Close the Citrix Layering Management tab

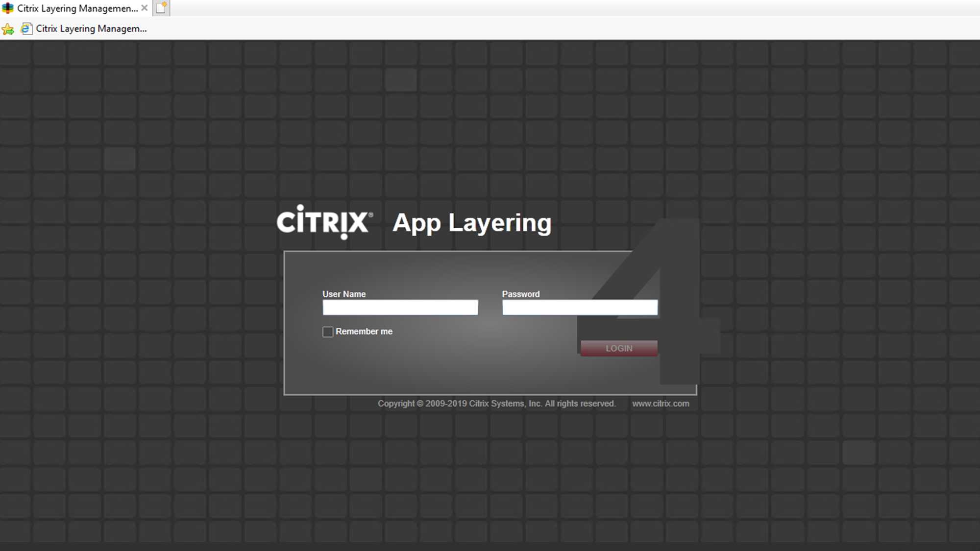click(x=145, y=8)
